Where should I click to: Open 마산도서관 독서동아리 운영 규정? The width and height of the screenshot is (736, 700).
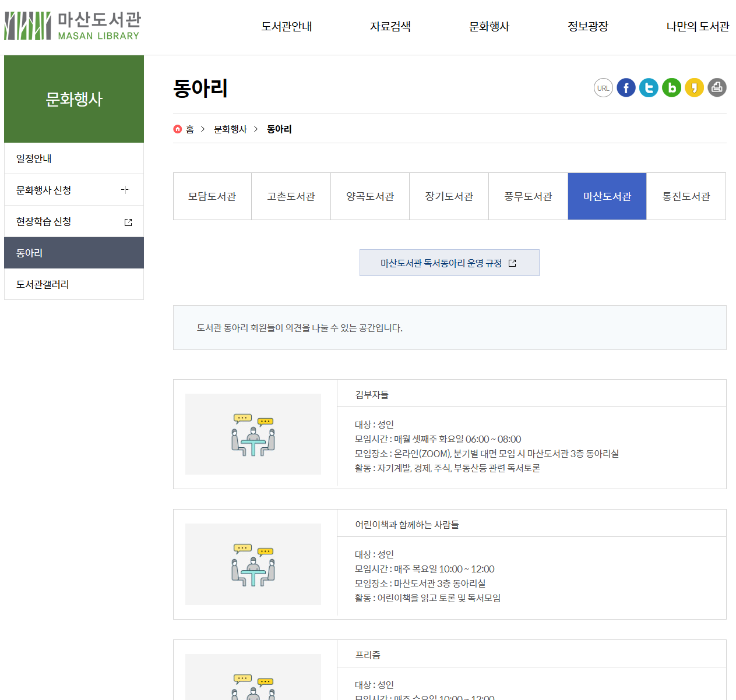[x=449, y=263]
